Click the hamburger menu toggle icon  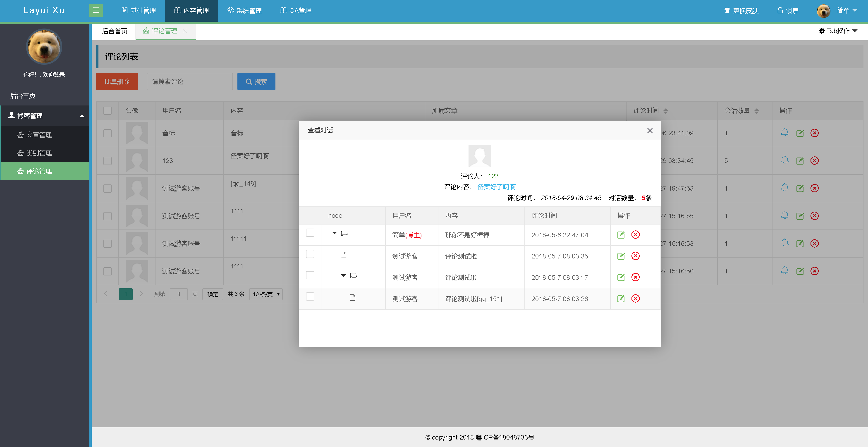96,10
